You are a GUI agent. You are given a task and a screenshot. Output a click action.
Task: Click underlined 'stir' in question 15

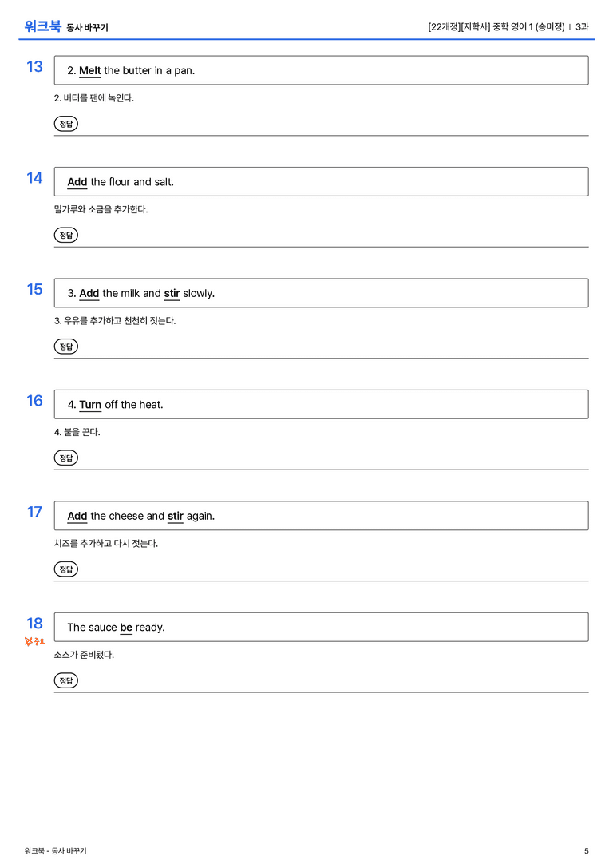tap(172, 293)
